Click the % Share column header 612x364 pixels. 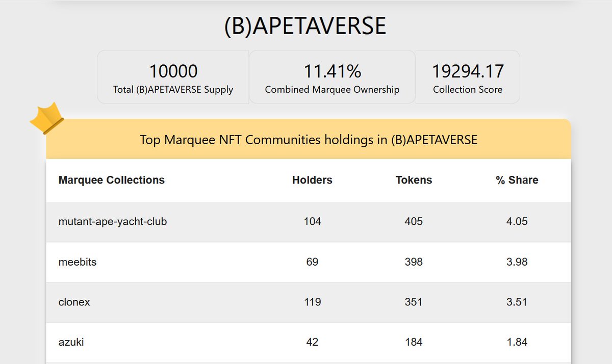click(517, 180)
